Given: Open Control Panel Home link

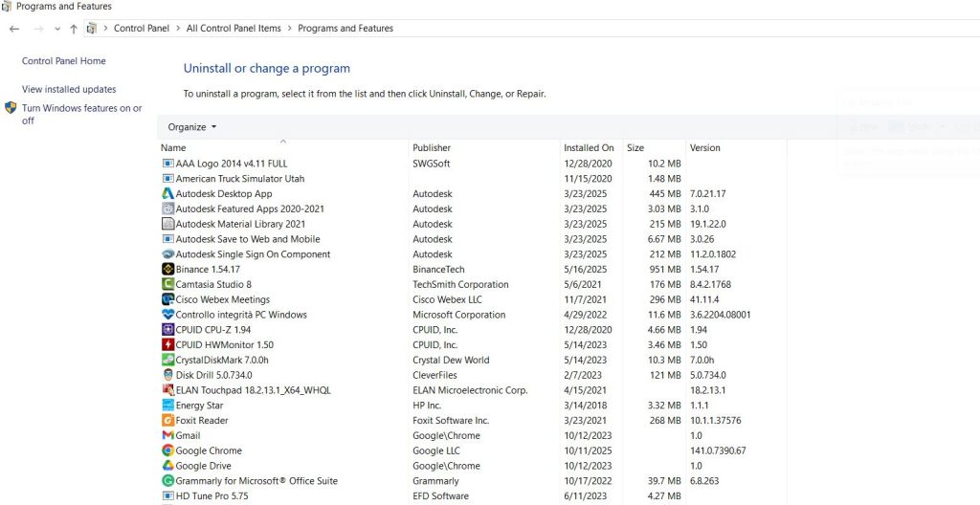Looking at the screenshot, I should tap(64, 61).
